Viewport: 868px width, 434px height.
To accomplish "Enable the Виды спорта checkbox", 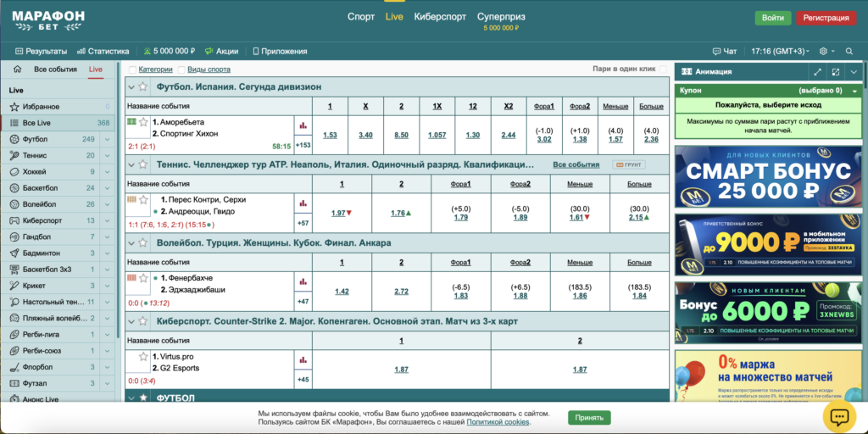I will click(x=181, y=70).
